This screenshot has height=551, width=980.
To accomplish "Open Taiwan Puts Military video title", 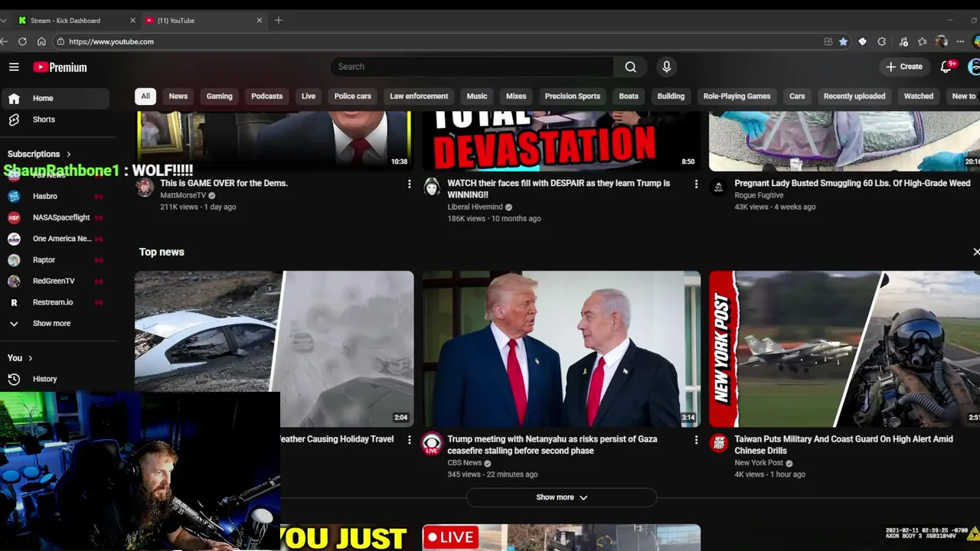I will tap(844, 445).
